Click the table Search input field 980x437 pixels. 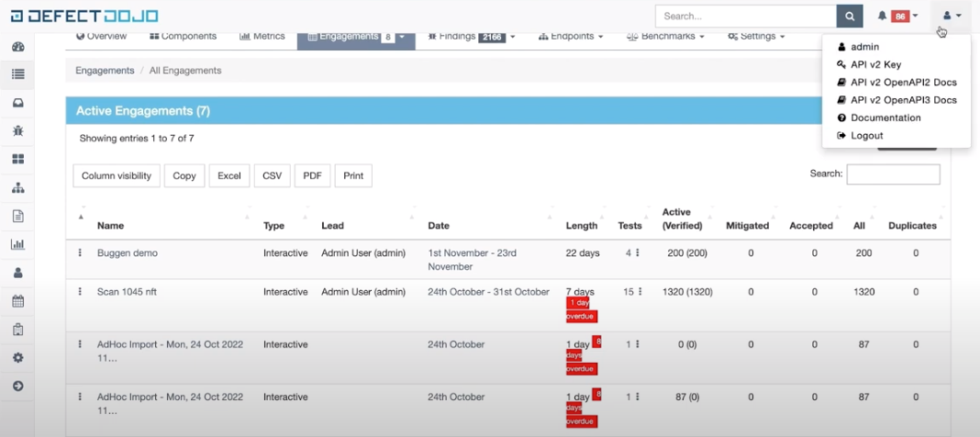893,174
